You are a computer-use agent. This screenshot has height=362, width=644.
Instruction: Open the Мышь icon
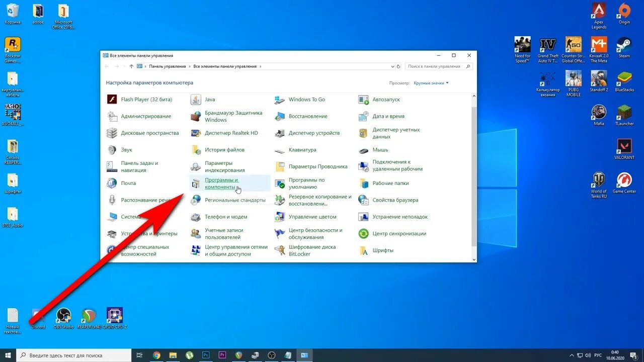tap(363, 150)
